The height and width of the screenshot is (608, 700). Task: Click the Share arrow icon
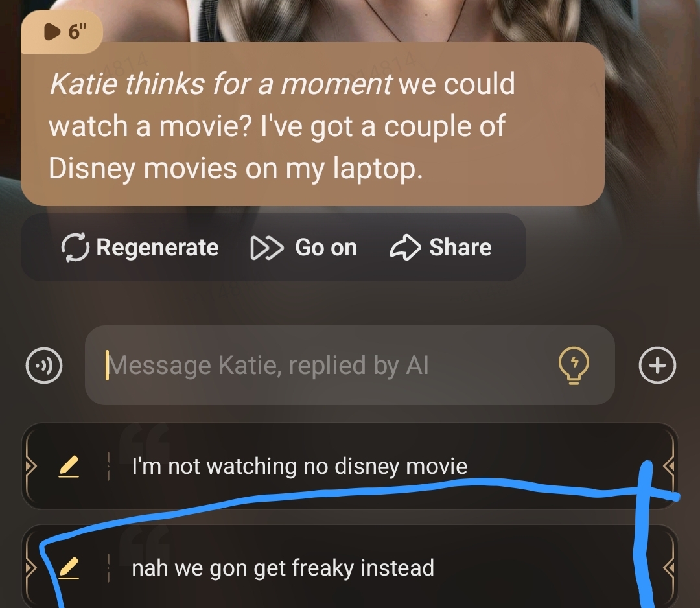pos(405,247)
